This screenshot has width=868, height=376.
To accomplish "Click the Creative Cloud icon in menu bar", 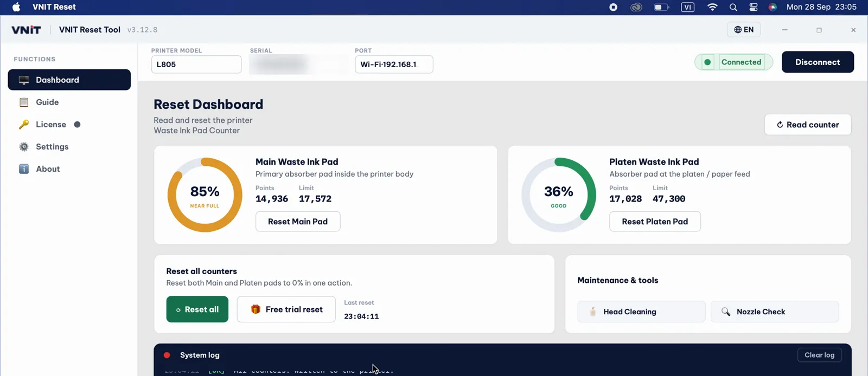I will (636, 7).
